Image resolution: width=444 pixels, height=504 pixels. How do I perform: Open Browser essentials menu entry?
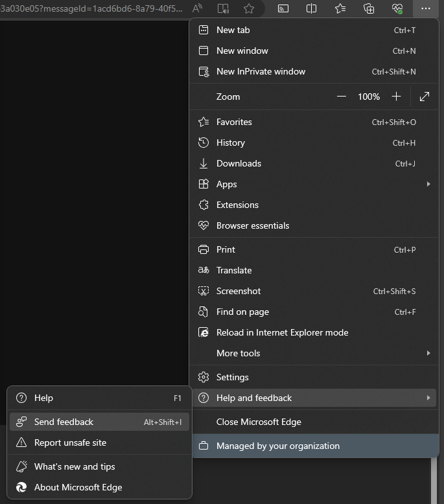314,225
